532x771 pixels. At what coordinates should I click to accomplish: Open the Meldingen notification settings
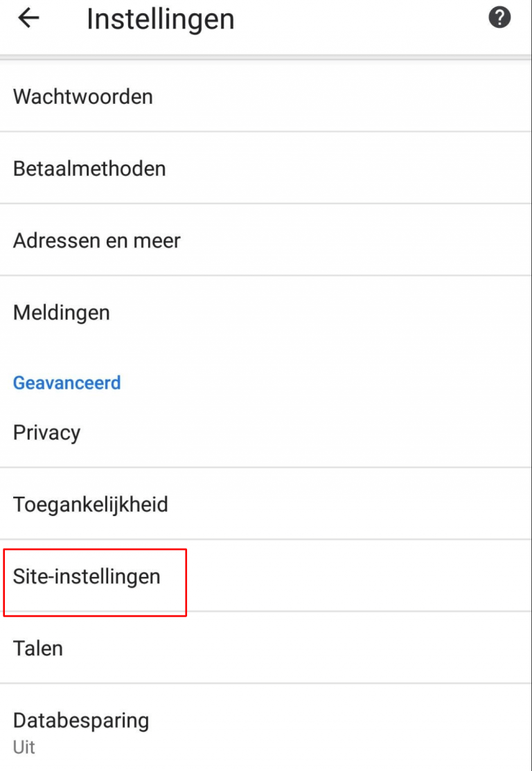(x=60, y=312)
